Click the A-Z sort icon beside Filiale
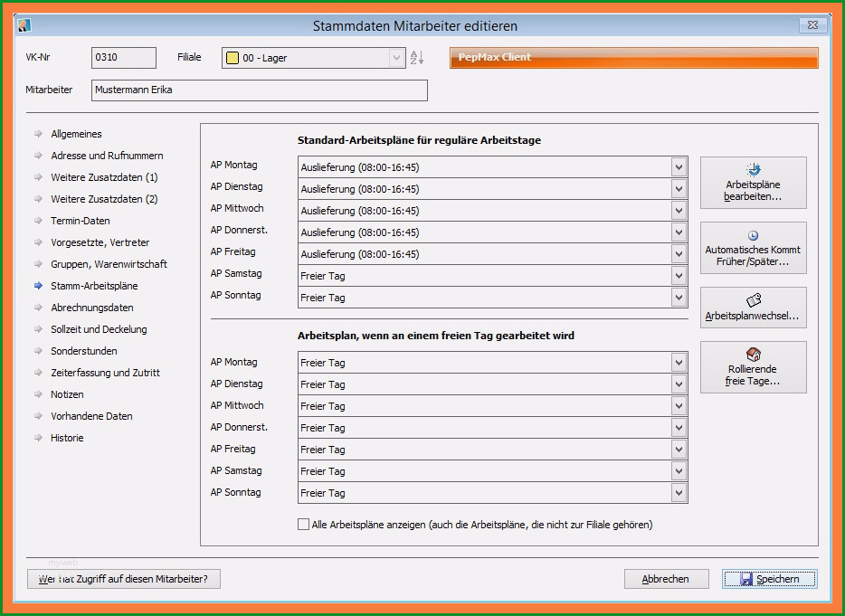Image resolution: width=845 pixels, height=616 pixels. pyautogui.click(x=416, y=58)
